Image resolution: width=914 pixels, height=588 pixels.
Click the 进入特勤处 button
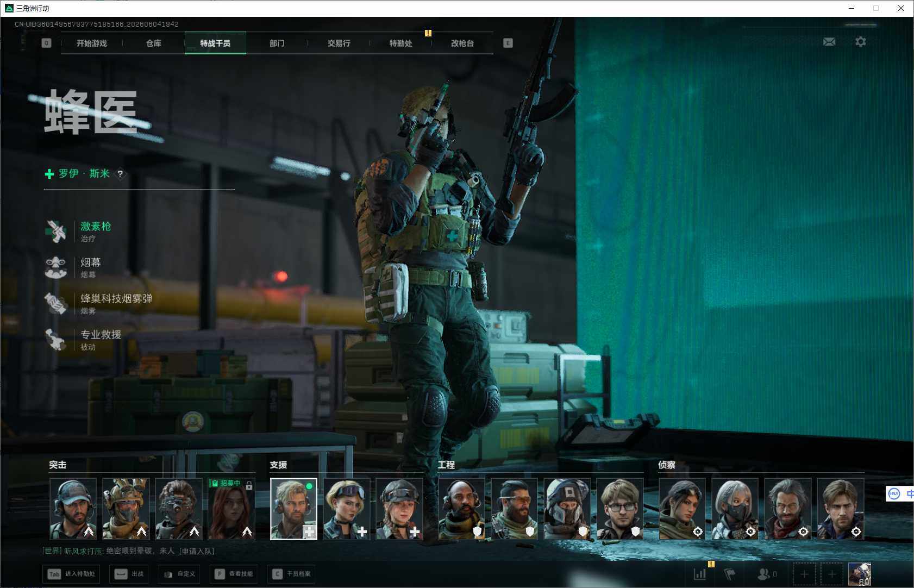click(x=71, y=574)
